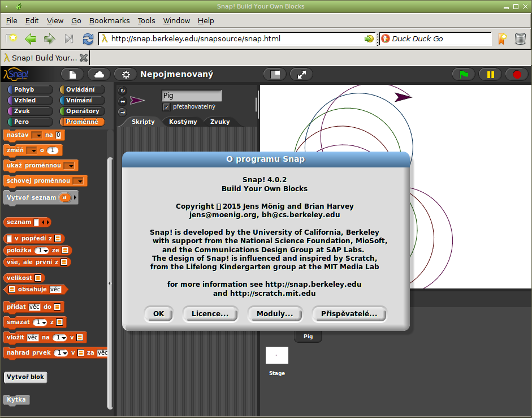Select the Vnímání block category
Viewport: 532px width, 418px height.
coord(82,100)
